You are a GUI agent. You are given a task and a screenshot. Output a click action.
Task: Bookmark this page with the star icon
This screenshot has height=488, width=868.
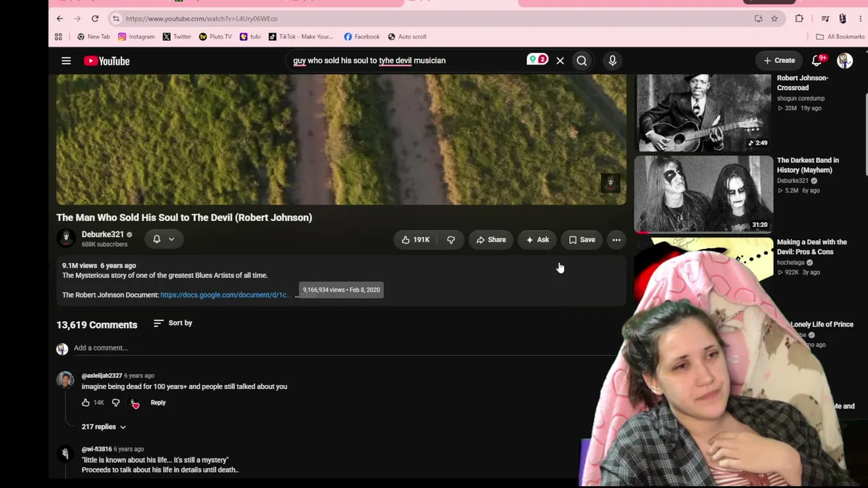click(774, 18)
